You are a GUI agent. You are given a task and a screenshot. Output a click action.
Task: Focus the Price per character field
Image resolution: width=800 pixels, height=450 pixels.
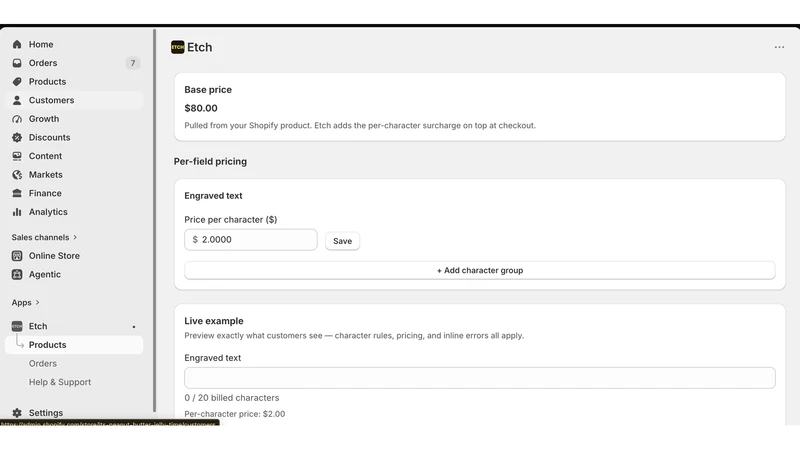point(251,239)
